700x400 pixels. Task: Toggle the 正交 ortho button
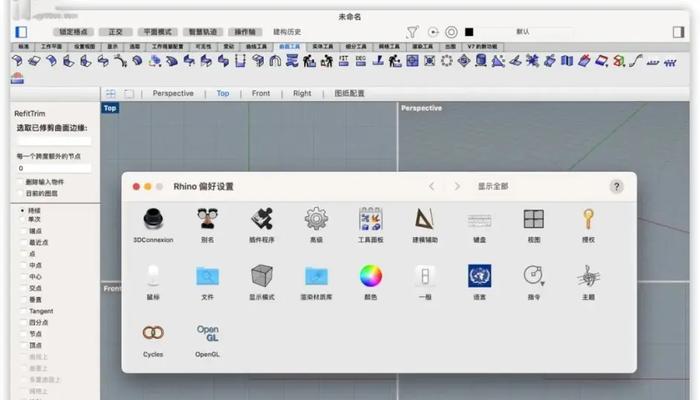[x=115, y=32]
